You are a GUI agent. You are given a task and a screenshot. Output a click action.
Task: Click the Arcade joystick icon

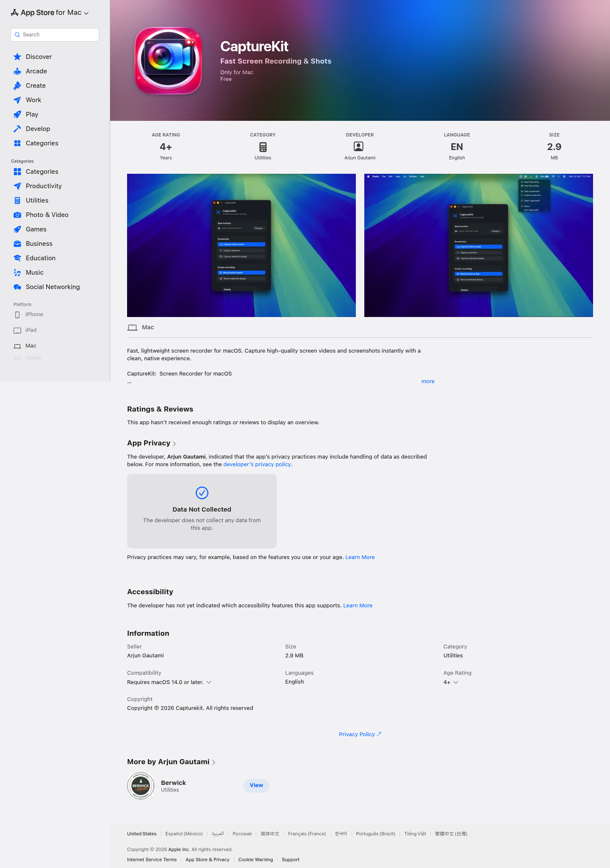point(17,71)
